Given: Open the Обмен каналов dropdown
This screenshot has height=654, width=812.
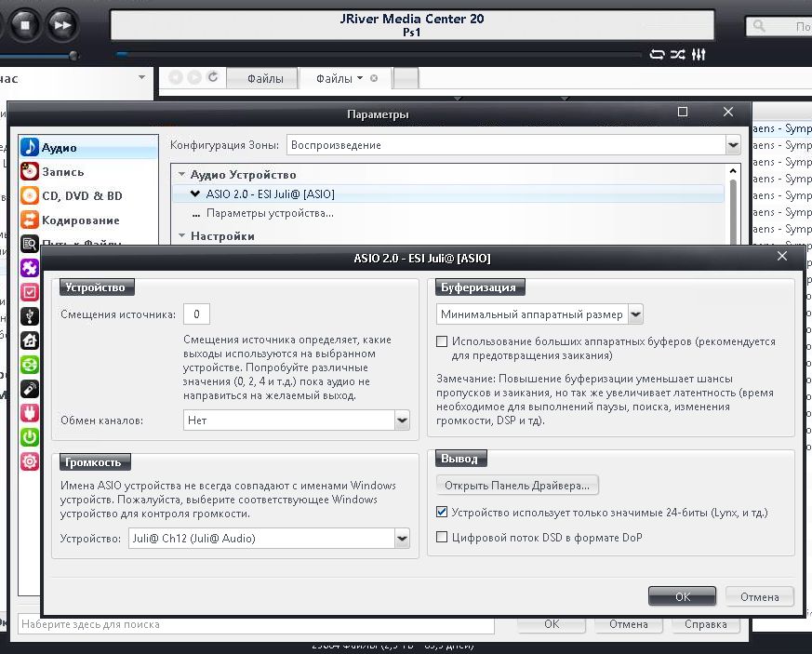Looking at the screenshot, I should [x=402, y=420].
